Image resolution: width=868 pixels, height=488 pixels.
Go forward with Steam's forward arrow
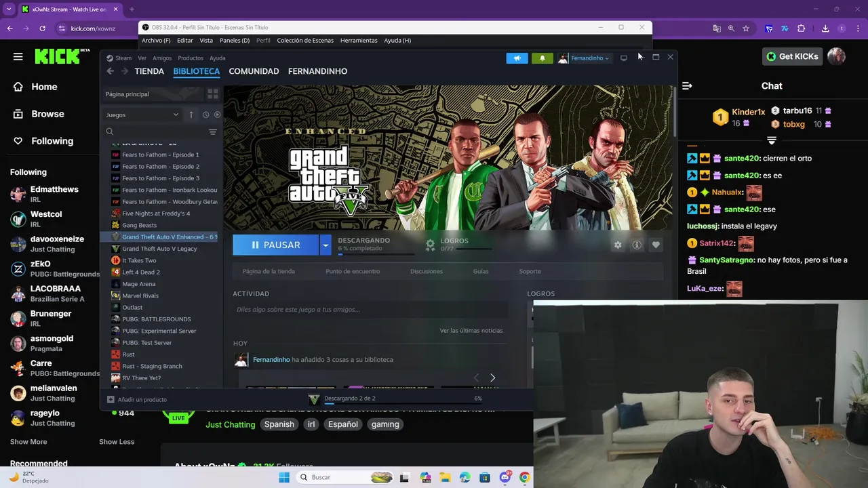point(124,71)
